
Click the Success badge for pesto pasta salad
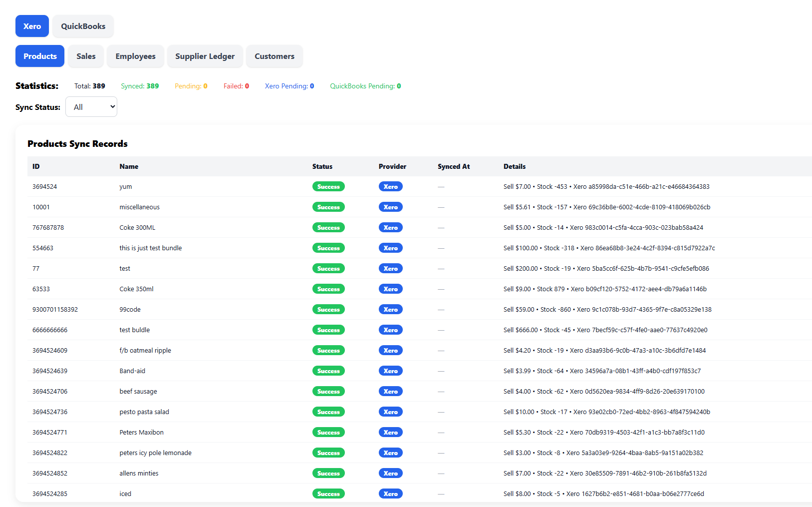[328, 412]
